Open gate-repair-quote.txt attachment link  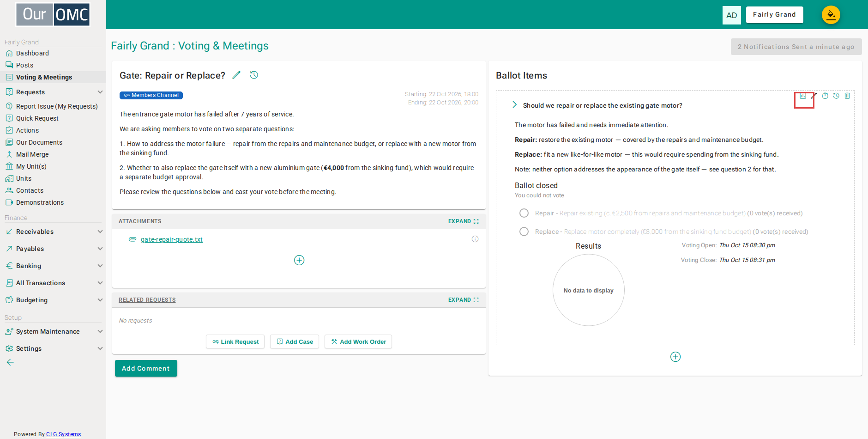point(172,239)
